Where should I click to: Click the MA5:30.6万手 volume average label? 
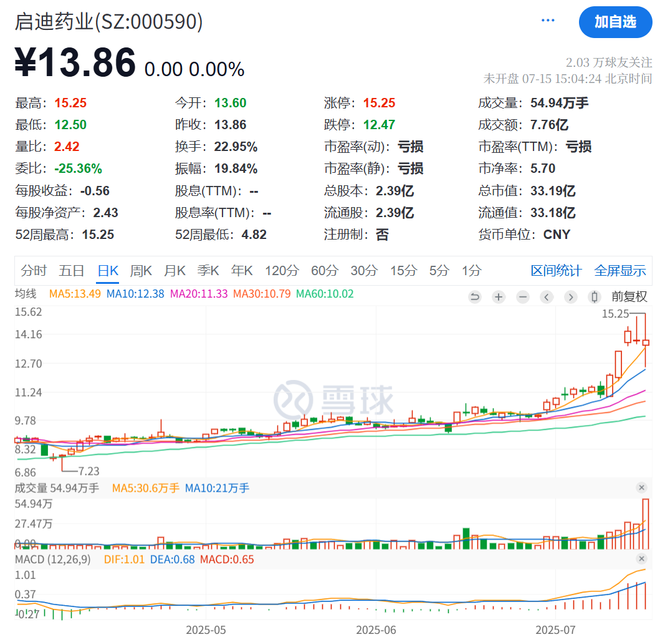(146, 488)
